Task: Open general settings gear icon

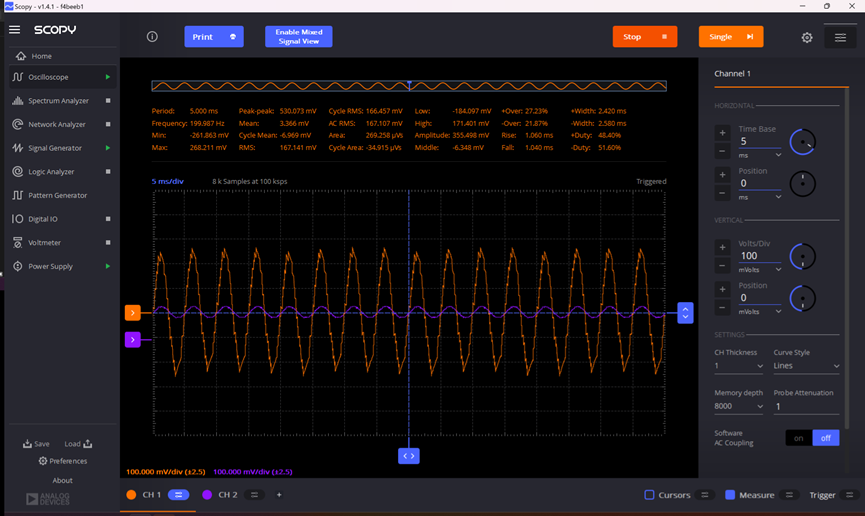Action: 807,38
